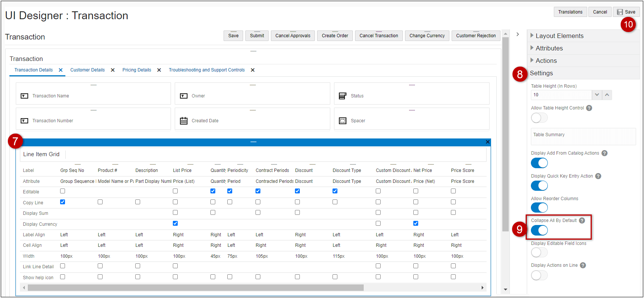Screen dimensions: 644x298
Task: Close Troubleshooting and Support Controls tab X
Action: pyautogui.click(x=253, y=70)
